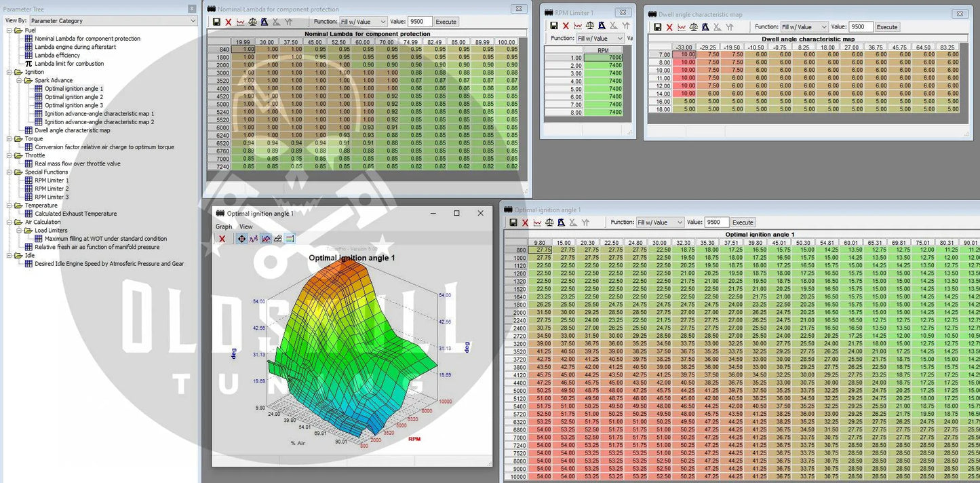The image size is (980, 483).
Task: Click the rotate/move crosshair icon in 3D graph toolbar
Action: [x=241, y=239]
